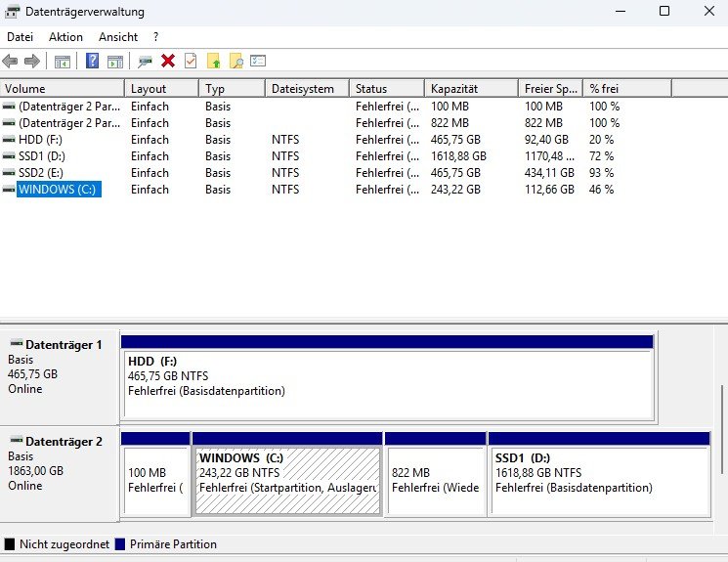Viewport: 728px width, 562px height.
Task: Open the Datei menu
Action: click(20, 37)
